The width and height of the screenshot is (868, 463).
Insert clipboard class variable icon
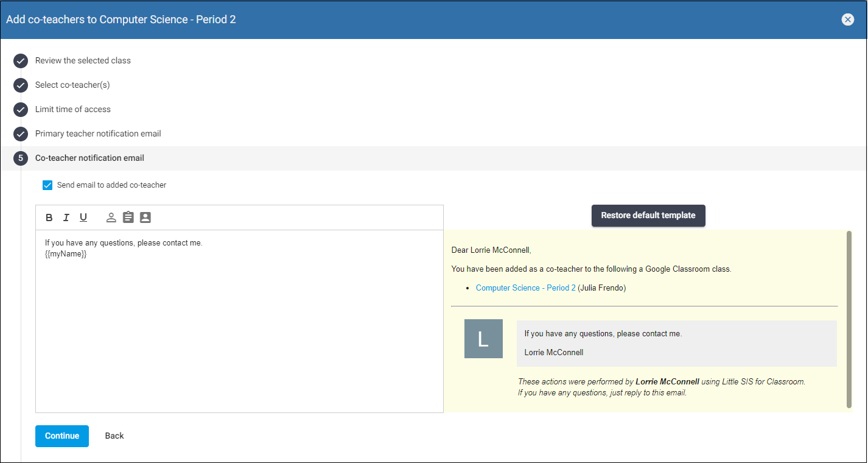pyautogui.click(x=128, y=217)
